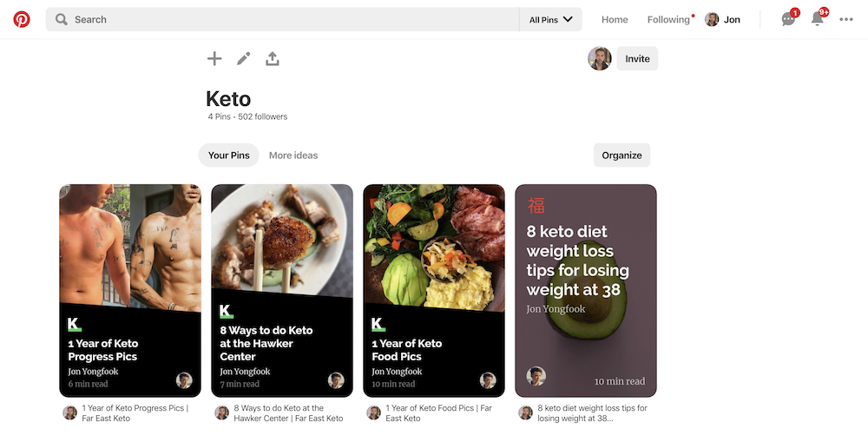Open the notifications bell icon
This screenshot has width=868, height=442.
tap(817, 19)
